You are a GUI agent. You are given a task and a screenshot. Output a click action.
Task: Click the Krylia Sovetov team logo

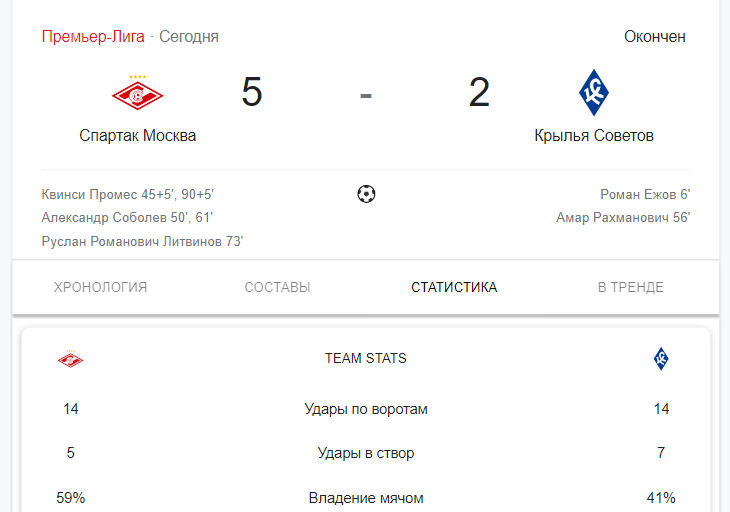coord(594,93)
